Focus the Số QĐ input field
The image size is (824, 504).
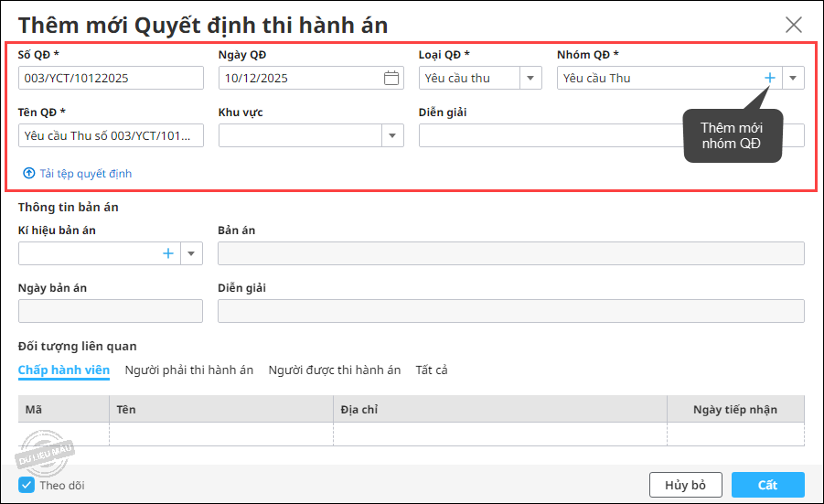(x=111, y=78)
